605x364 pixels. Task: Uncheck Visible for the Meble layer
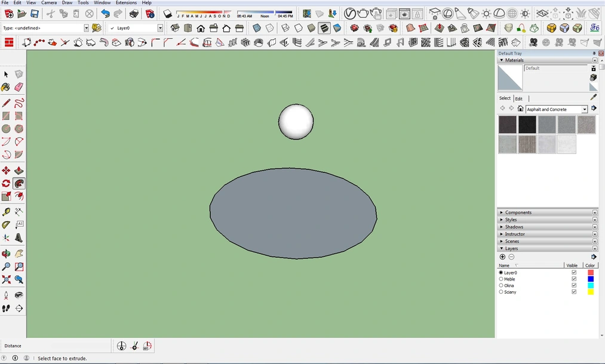pos(574,279)
